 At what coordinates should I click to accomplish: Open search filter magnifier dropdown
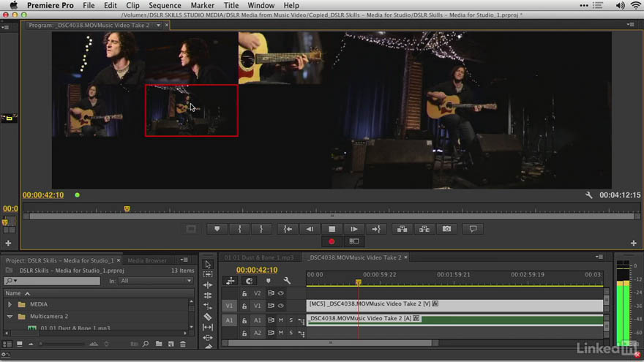click(11, 281)
